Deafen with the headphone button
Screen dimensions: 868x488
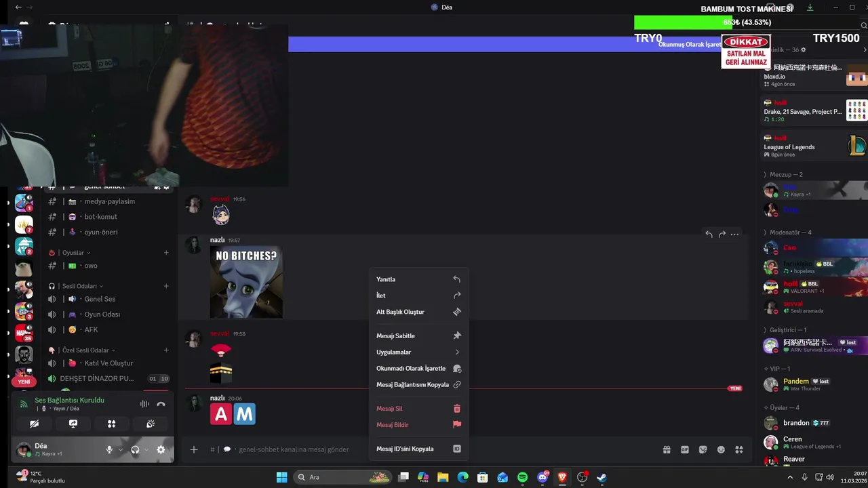[135, 449]
